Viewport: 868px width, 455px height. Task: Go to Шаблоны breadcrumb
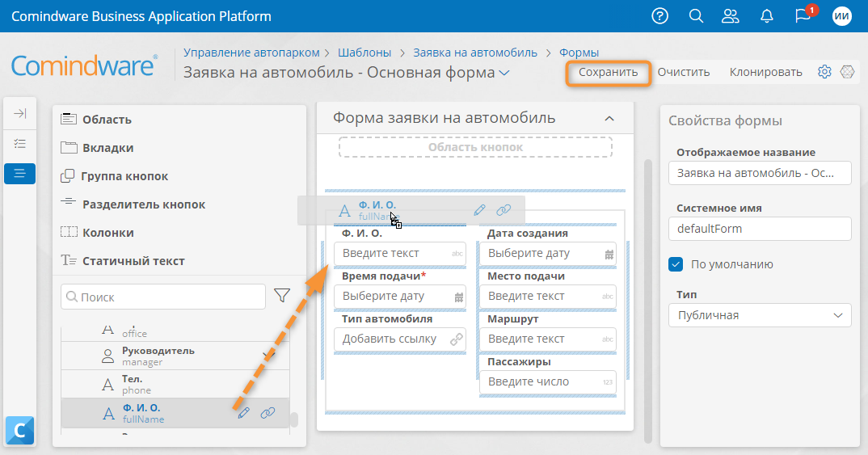coord(364,53)
